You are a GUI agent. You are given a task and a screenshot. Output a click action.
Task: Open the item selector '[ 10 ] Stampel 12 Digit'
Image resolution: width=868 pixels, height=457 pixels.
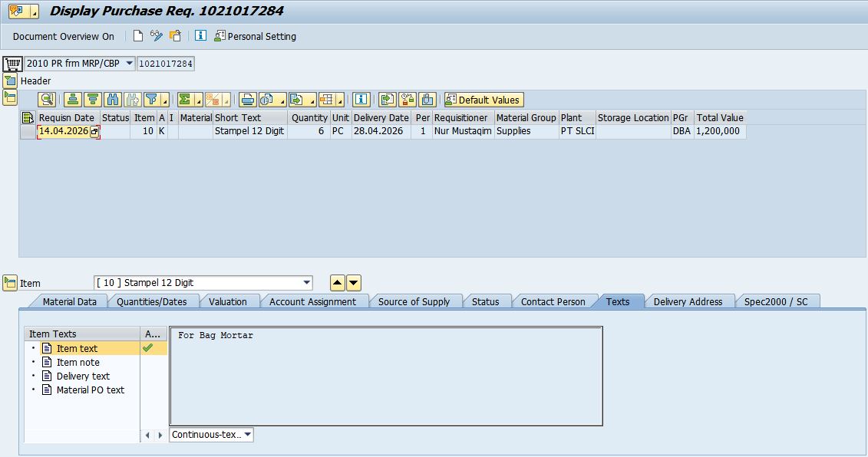click(x=307, y=283)
